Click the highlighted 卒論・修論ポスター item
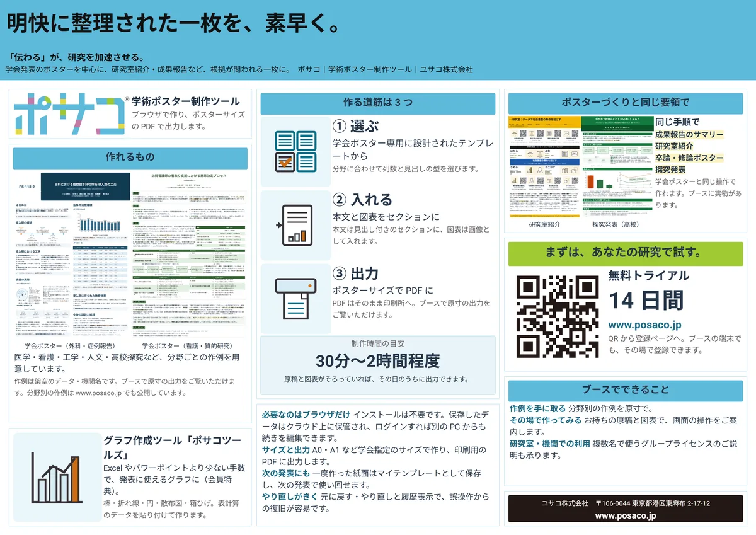Viewport: 756px width, 535px height. (689, 158)
